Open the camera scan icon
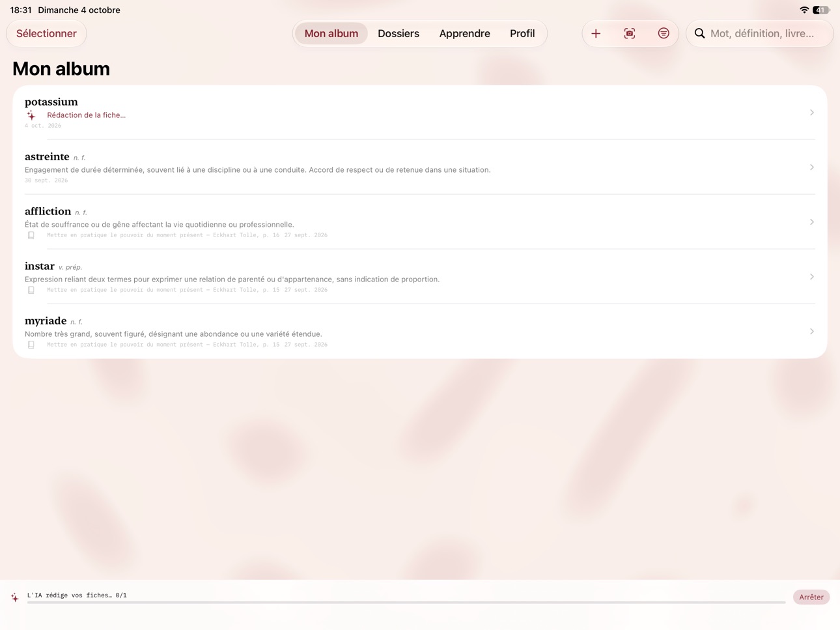 coord(630,33)
